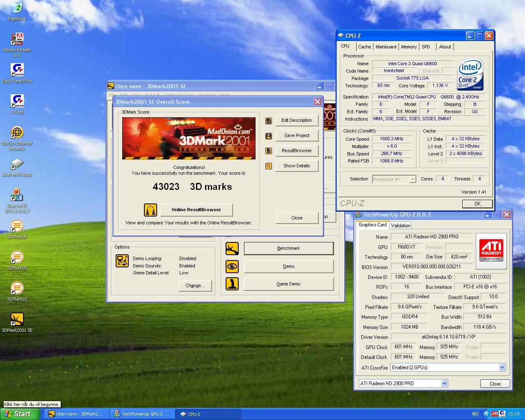Click Close button in GPU-Z
525x420 pixels.
point(495,384)
